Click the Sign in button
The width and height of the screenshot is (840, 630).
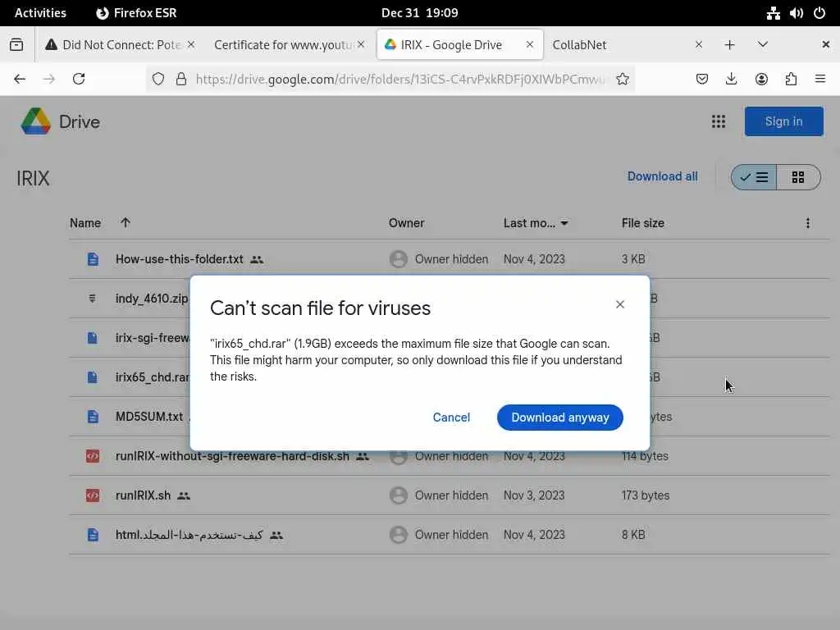point(783,121)
